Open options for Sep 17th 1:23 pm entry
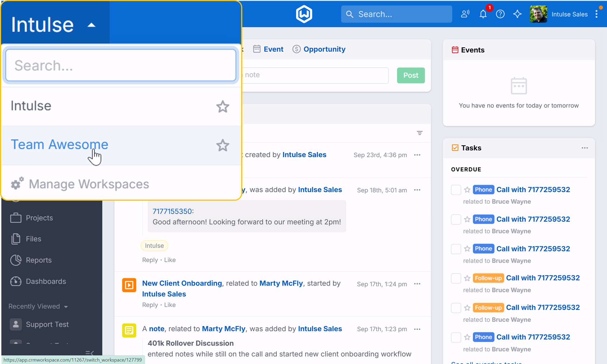 click(417, 329)
